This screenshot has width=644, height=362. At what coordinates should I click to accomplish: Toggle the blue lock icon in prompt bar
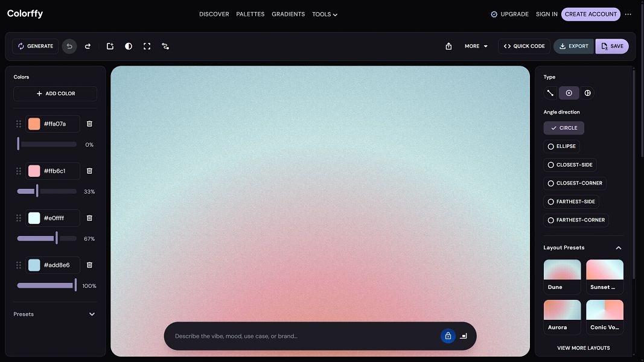(448, 336)
